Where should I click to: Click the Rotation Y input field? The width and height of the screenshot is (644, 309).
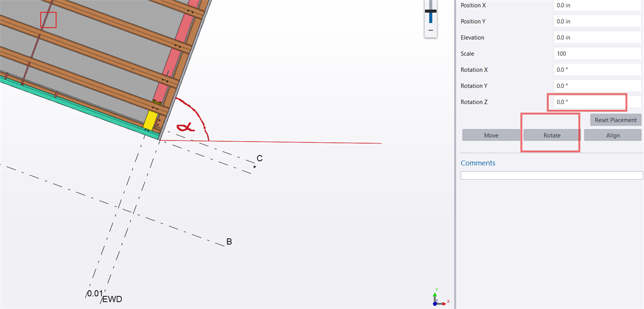point(597,85)
